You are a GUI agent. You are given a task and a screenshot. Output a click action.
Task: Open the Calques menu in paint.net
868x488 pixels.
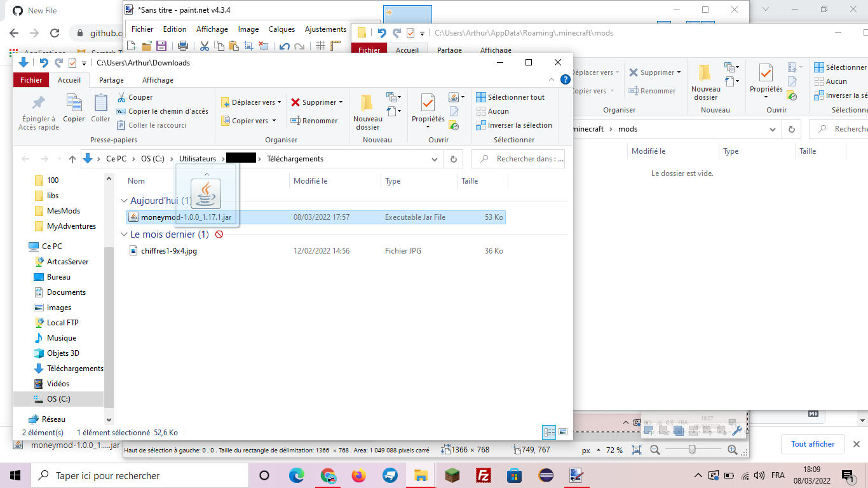281,29
